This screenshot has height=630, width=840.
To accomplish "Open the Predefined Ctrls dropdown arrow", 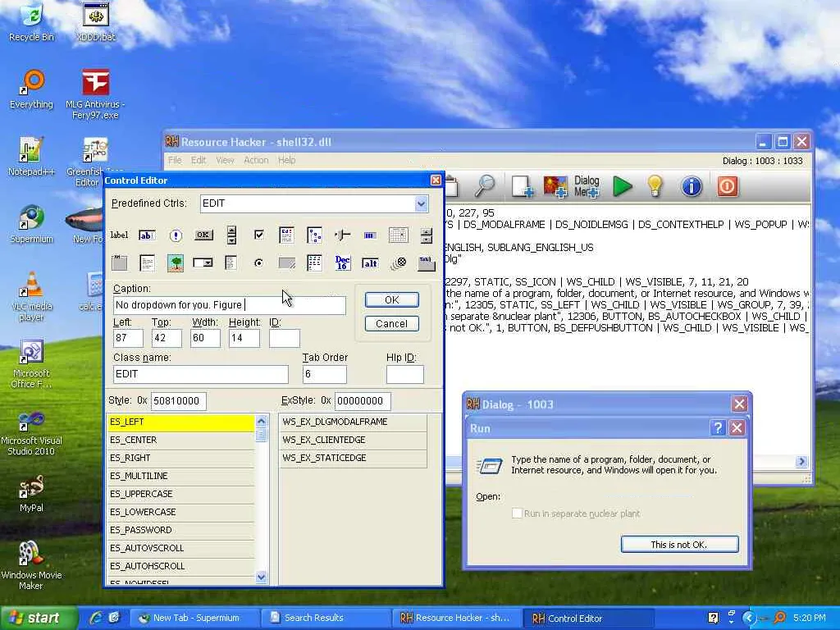I will (x=421, y=203).
